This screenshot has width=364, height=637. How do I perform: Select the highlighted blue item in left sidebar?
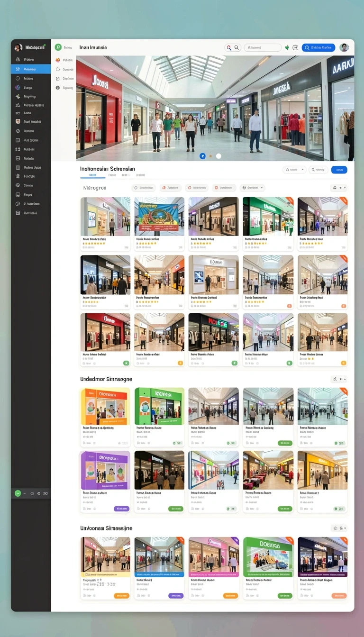pyautogui.click(x=31, y=69)
